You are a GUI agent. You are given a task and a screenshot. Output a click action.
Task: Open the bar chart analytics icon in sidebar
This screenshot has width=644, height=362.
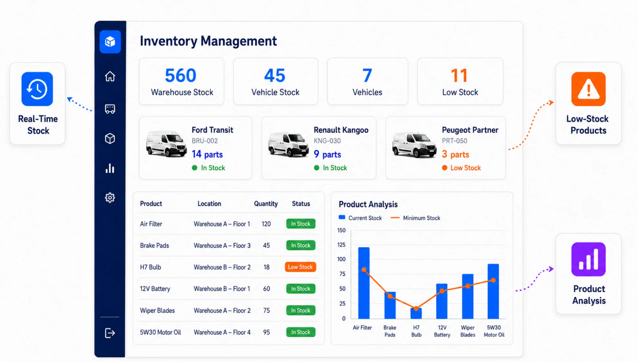tap(110, 168)
